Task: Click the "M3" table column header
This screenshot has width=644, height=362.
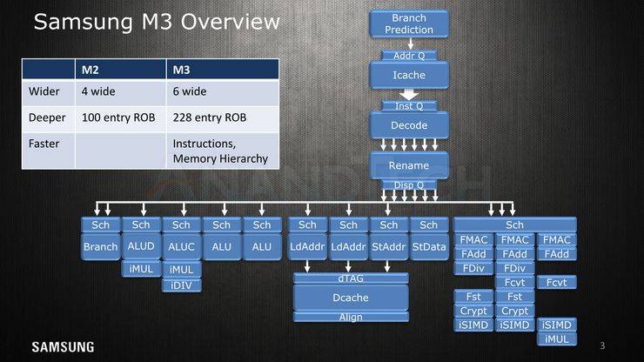Action: [x=223, y=69]
